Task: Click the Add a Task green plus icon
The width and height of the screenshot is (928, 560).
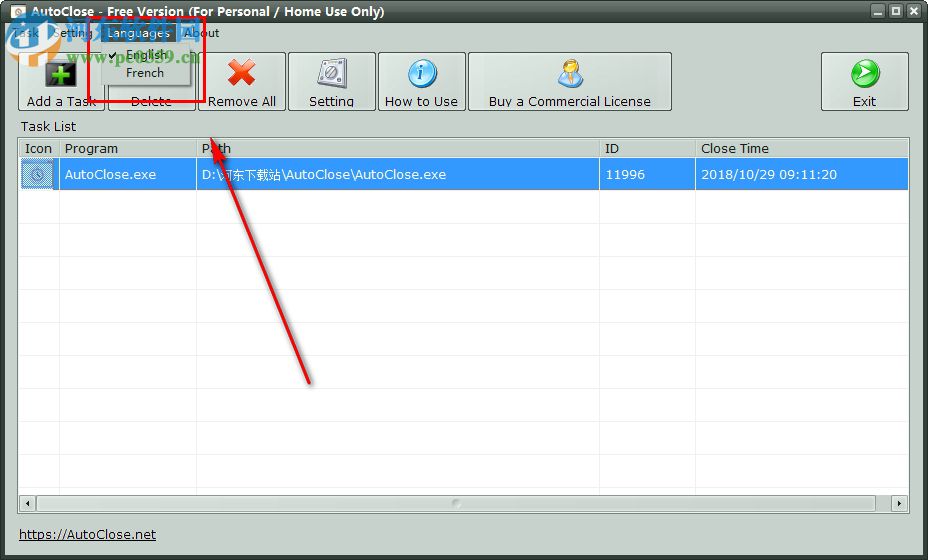Action: 60,75
